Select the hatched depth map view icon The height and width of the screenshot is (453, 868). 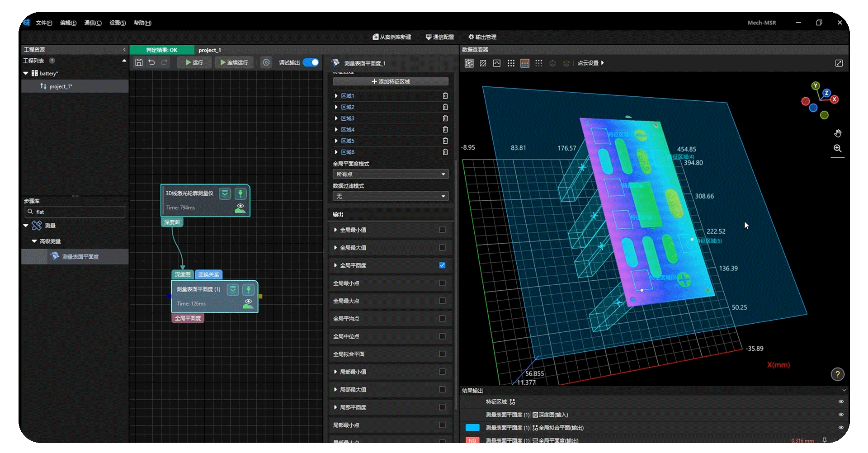tap(483, 63)
